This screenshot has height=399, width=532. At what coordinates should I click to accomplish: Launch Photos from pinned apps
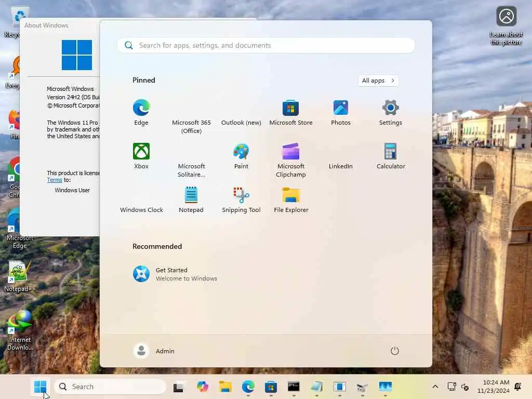[341, 112]
